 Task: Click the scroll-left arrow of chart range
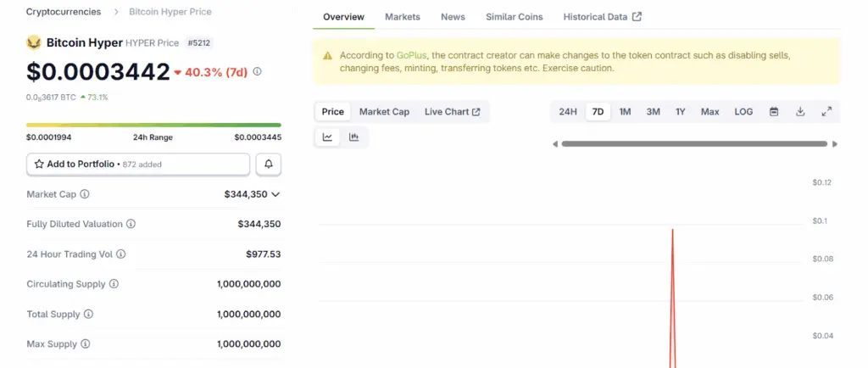pyautogui.click(x=555, y=144)
